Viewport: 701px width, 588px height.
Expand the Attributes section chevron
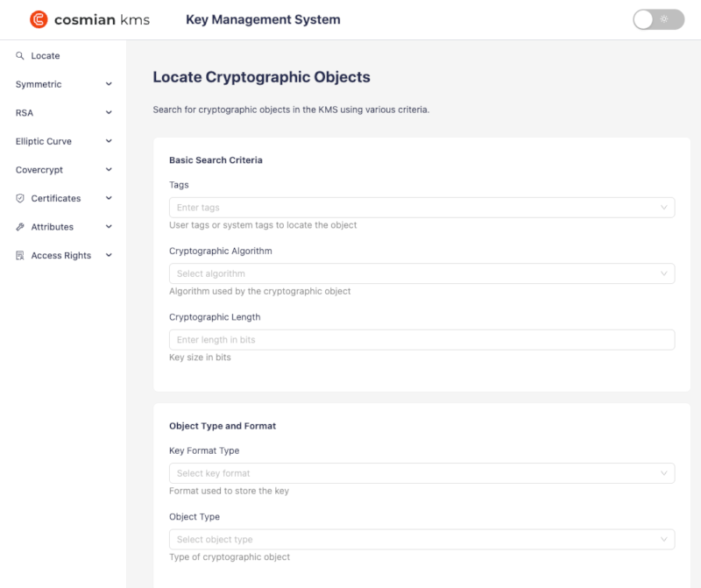point(109,227)
